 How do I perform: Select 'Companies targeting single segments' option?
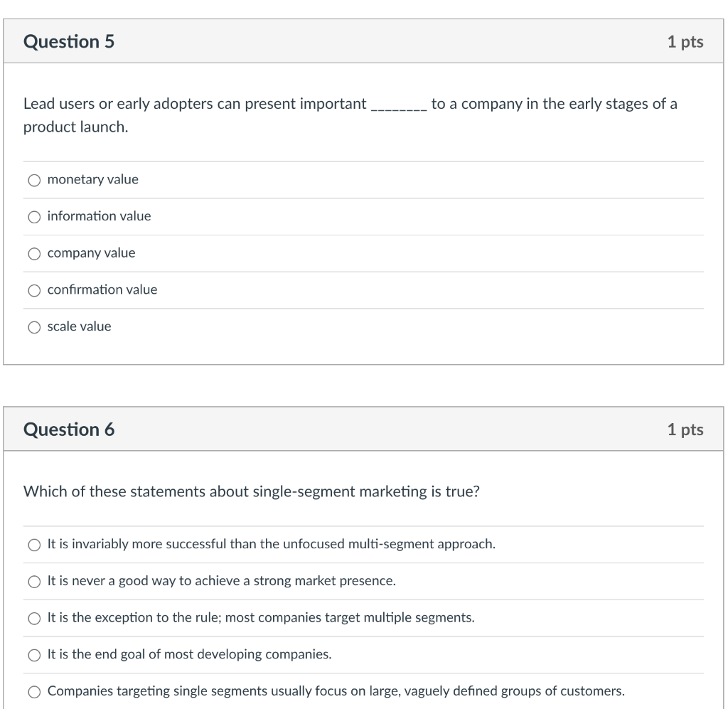coord(34,691)
